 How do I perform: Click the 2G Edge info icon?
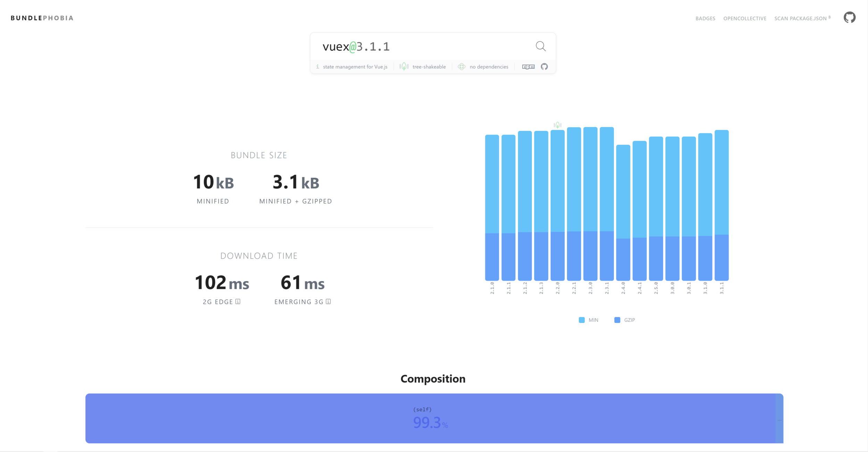click(x=238, y=301)
